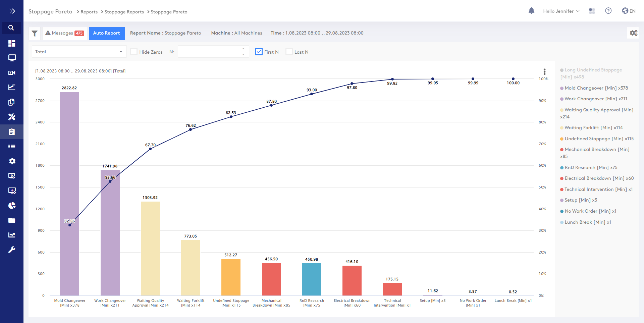Open Messages with 475 badge

[65, 33]
